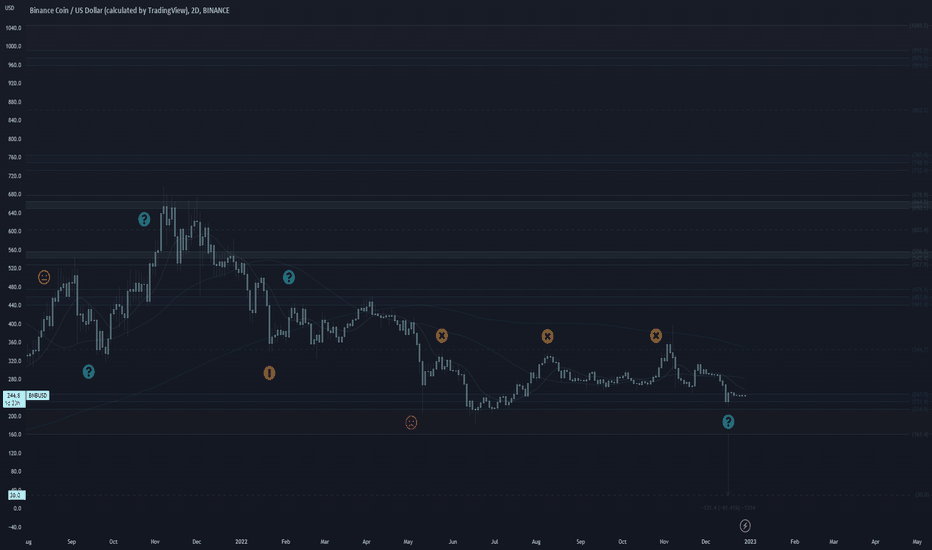Click the 760.0 price axis label
This screenshot has height=550, width=932.
coord(15,158)
